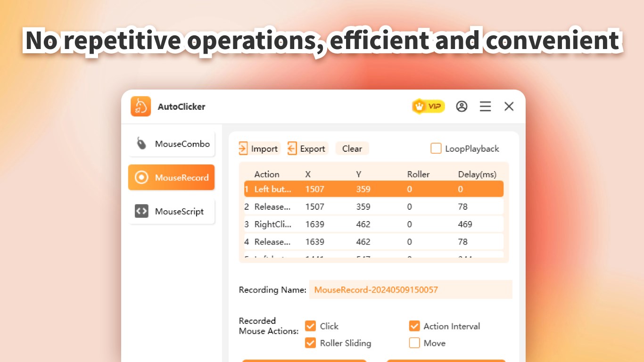Click delay value 78 in row 2
The width and height of the screenshot is (644, 362).
tap(462, 206)
